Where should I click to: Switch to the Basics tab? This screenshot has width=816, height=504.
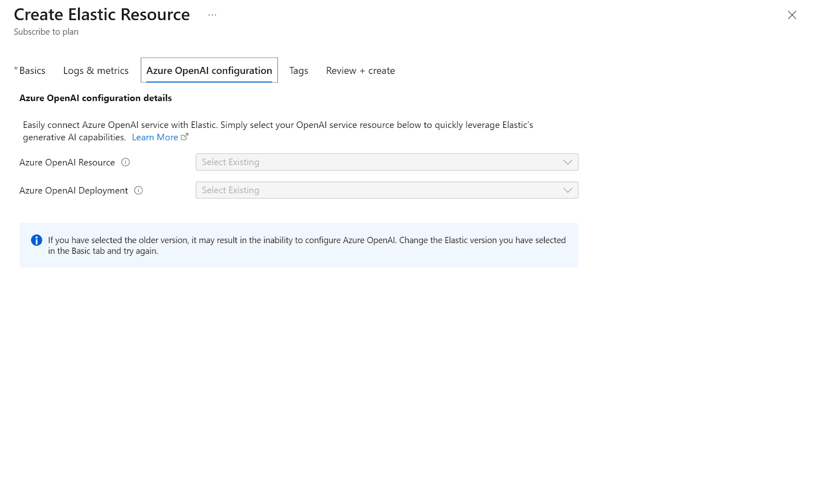32,70
